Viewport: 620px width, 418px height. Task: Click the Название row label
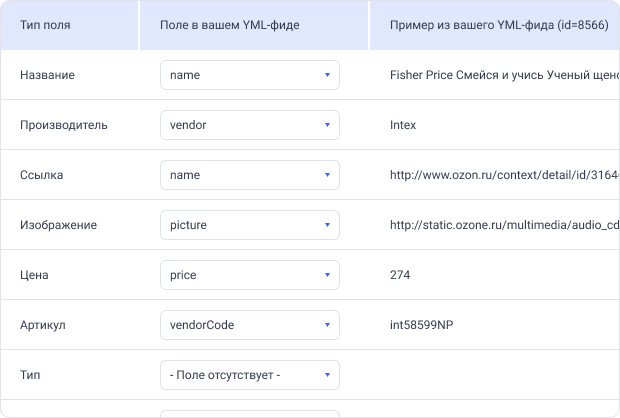pyautogui.click(x=47, y=75)
